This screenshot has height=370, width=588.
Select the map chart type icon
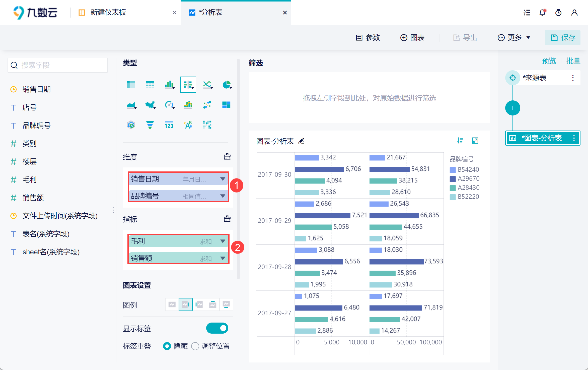tap(150, 105)
